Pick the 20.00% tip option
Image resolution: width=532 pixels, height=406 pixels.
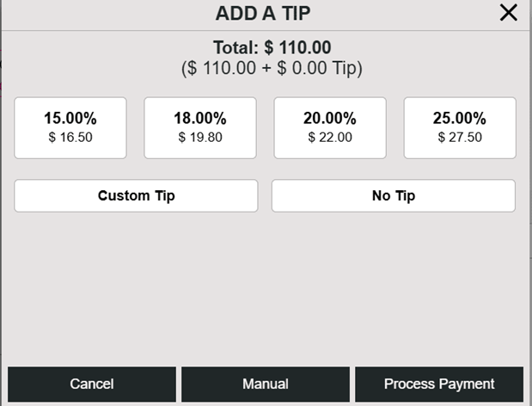coord(330,127)
